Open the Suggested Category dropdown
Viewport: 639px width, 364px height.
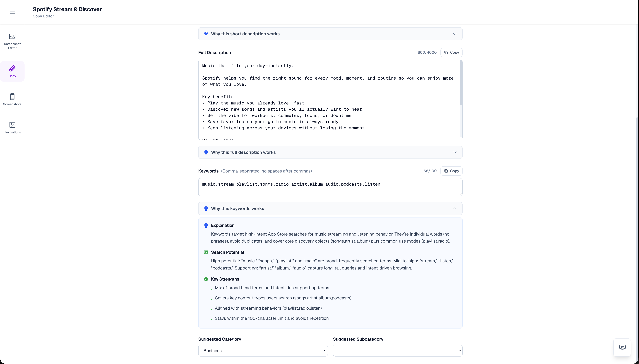click(x=263, y=351)
